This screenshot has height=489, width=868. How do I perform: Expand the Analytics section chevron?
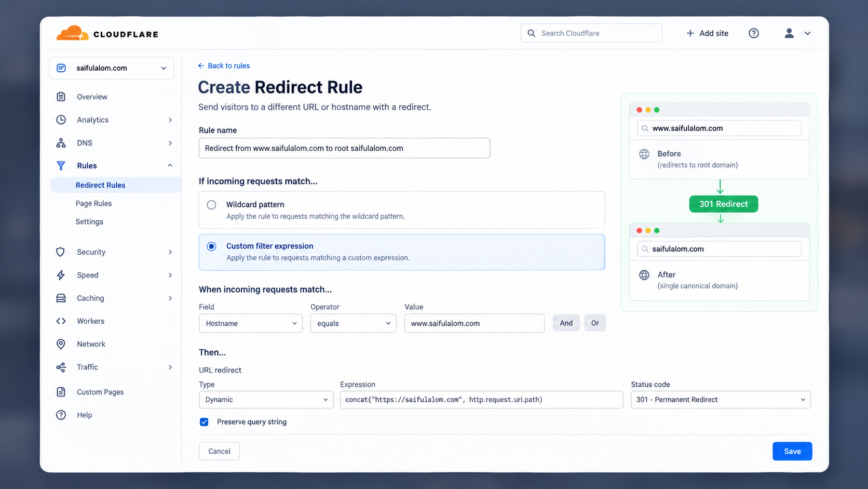170,120
